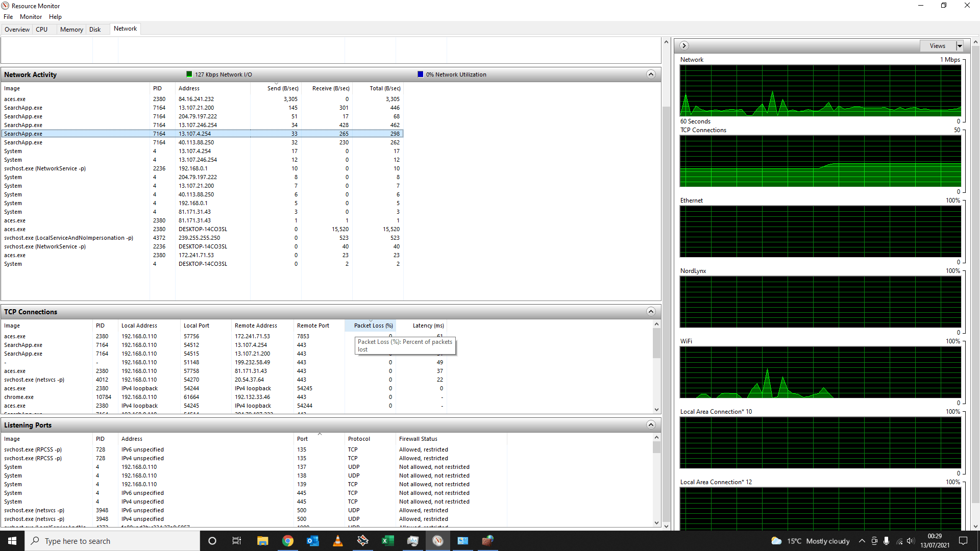Open the weather widget in taskbar

tap(811, 541)
